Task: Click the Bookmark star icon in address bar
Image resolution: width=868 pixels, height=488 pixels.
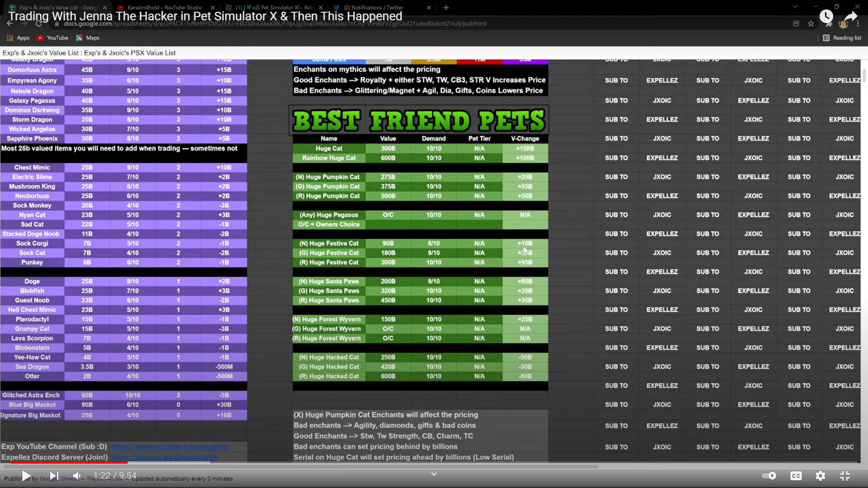Action: 811,23
